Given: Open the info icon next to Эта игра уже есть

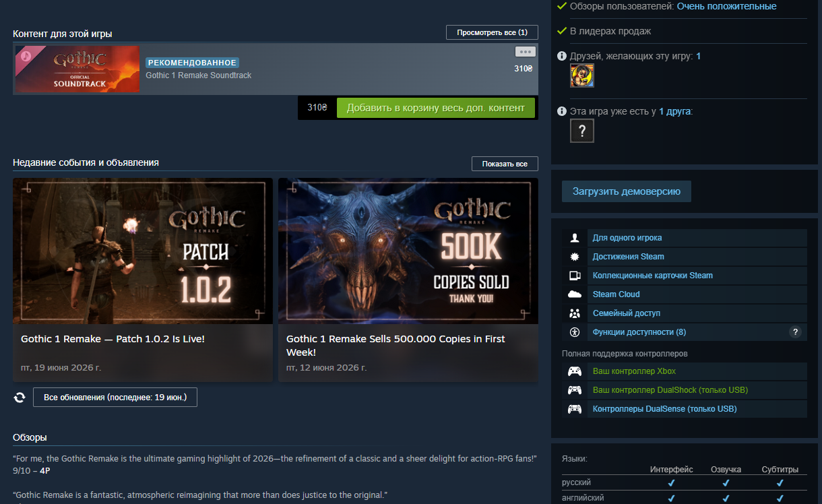Looking at the screenshot, I should click(562, 112).
